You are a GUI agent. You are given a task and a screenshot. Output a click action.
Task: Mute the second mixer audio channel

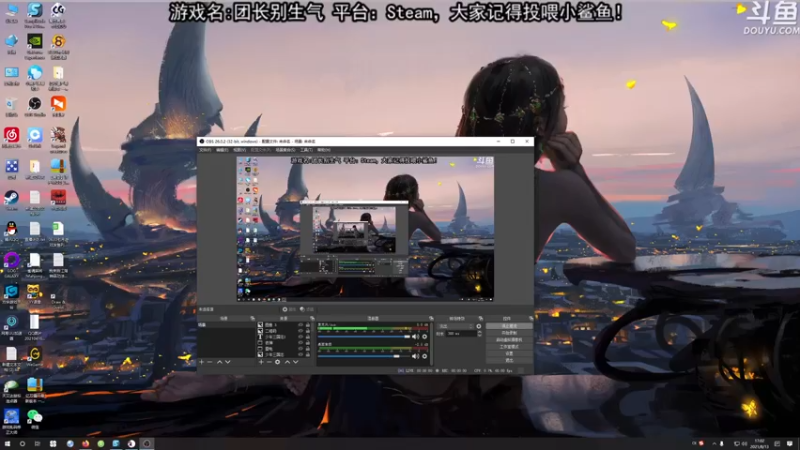point(415,356)
